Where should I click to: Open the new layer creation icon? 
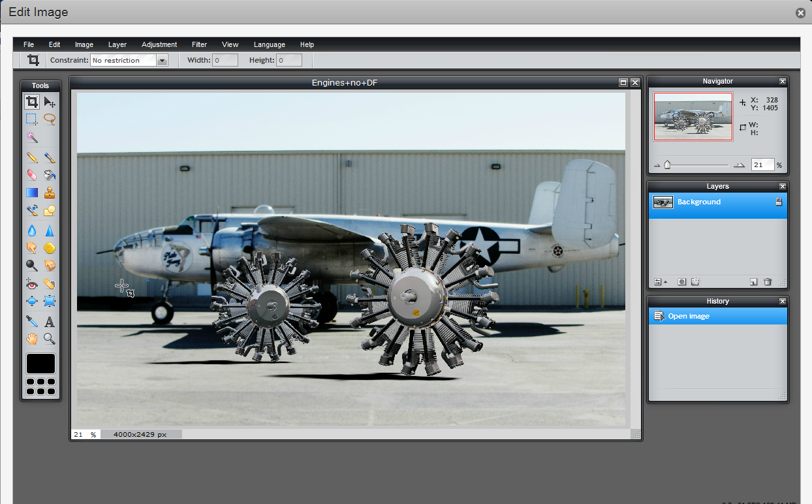click(x=754, y=281)
